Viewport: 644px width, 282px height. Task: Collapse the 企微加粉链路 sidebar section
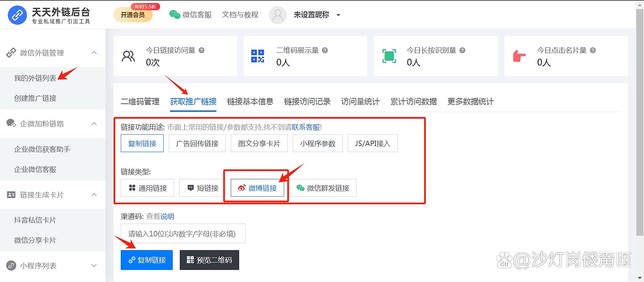94,124
